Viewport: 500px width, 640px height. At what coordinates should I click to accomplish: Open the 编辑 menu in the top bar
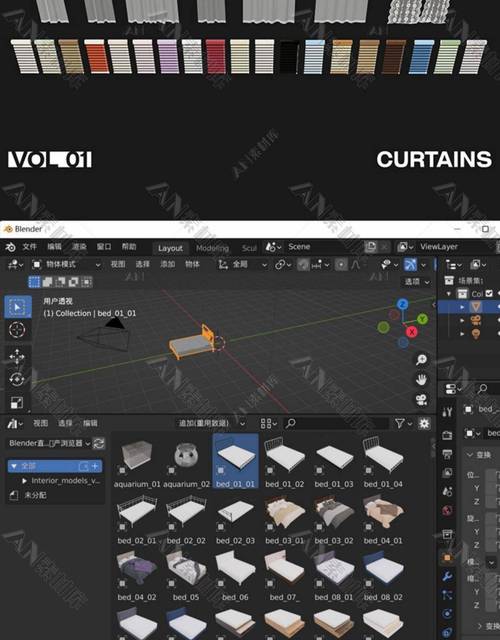pyautogui.click(x=54, y=247)
